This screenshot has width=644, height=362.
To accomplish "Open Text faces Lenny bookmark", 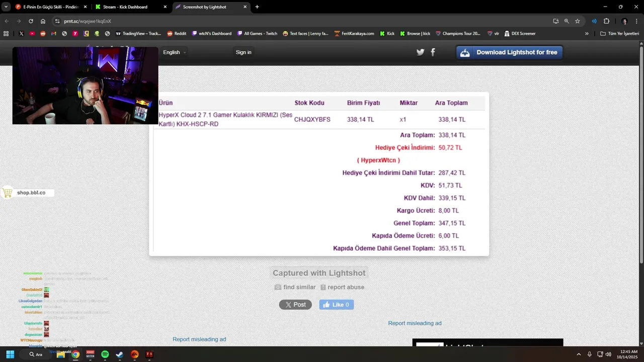I will 305,34.
